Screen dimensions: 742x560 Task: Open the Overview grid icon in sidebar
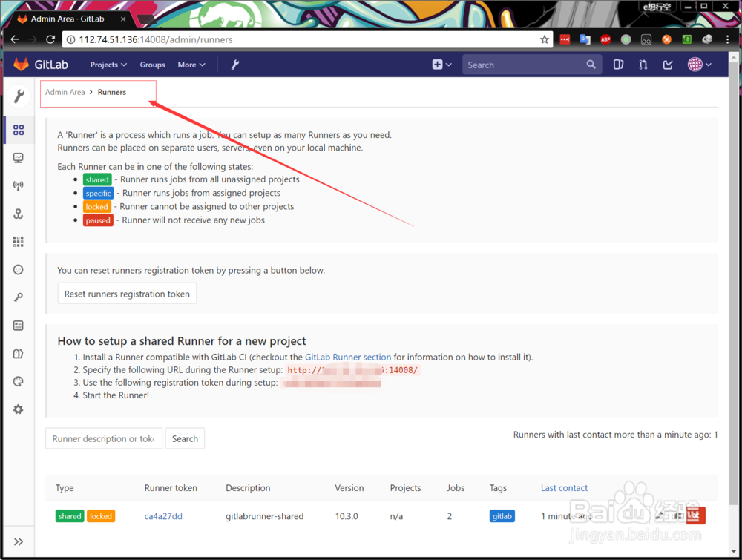pos(19,130)
